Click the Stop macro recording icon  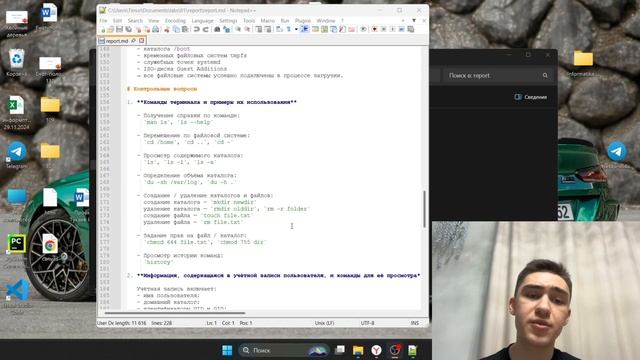pyautogui.click(x=384, y=29)
